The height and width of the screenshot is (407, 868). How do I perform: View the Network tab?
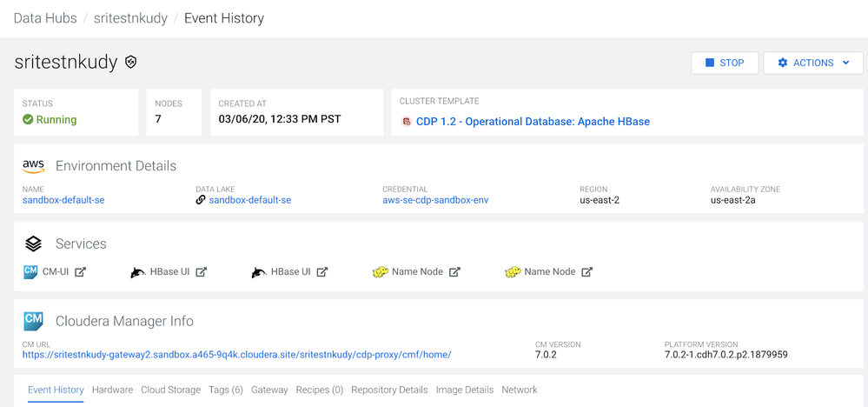click(x=520, y=390)
